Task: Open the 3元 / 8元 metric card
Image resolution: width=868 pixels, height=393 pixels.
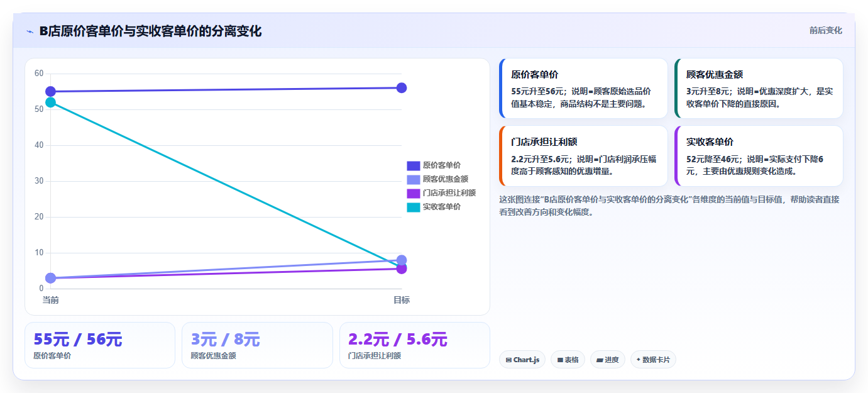Action: [x=257, y=345]
